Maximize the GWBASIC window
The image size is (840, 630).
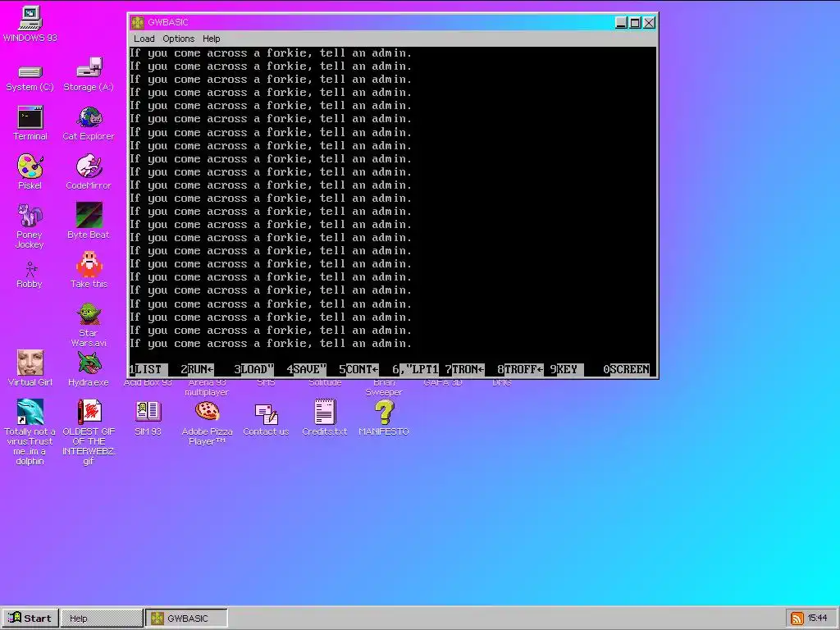[635, 22]
